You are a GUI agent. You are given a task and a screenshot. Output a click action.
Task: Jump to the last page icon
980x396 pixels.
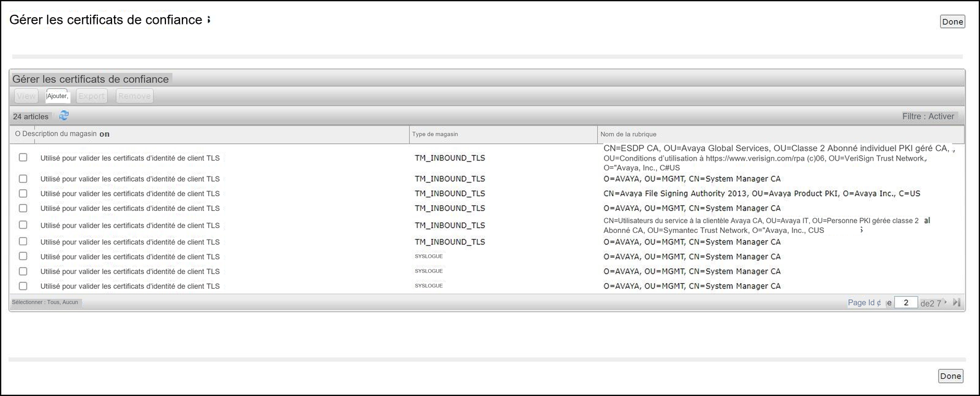(957, 302)
